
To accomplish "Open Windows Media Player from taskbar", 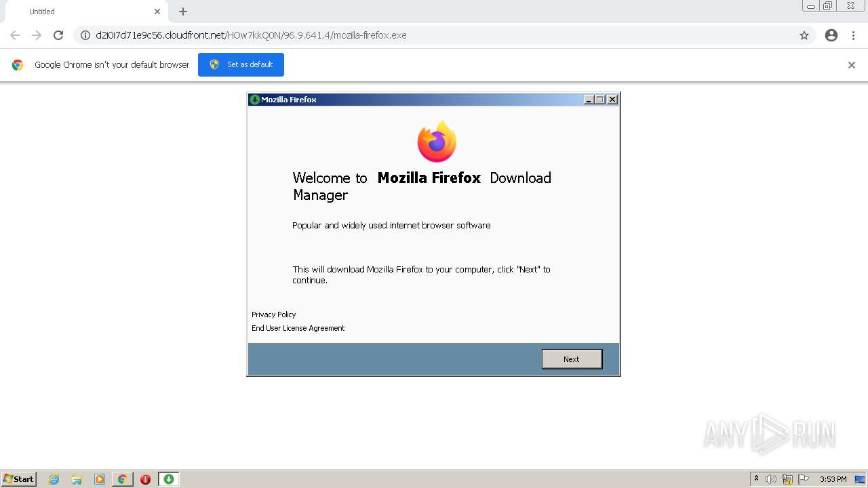I will [100, 479].
